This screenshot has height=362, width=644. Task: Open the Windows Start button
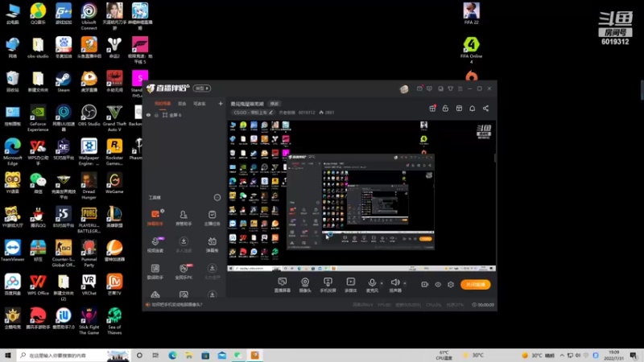7,355
